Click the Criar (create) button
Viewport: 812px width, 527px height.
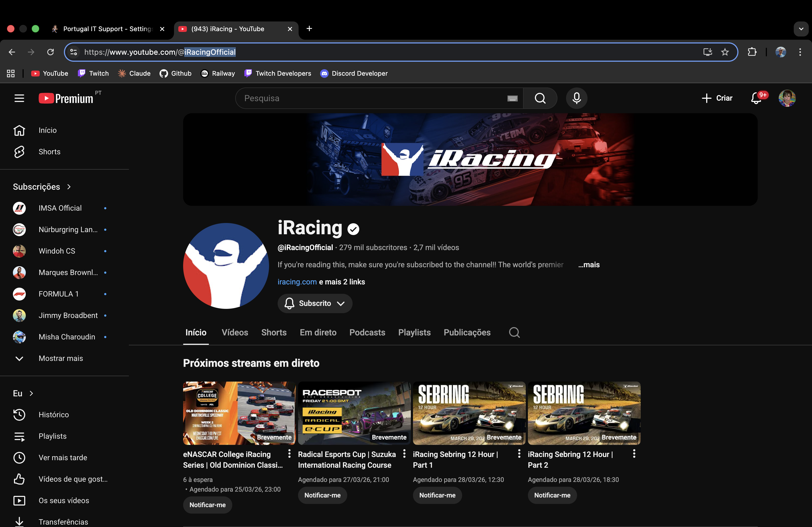coord(717,98)
